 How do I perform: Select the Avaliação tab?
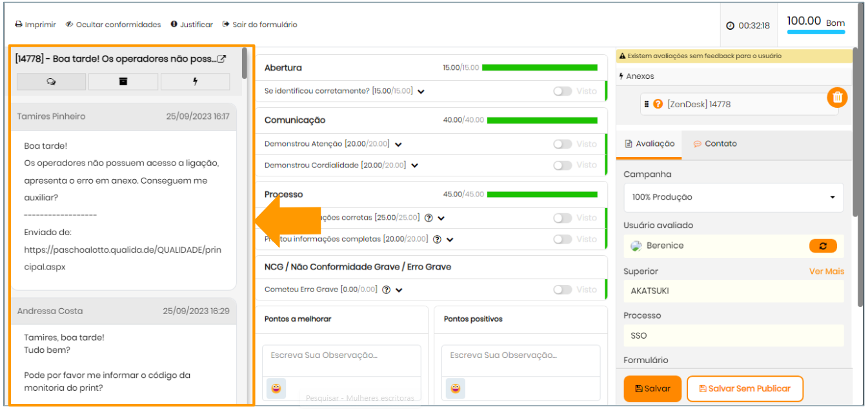(x=649, y=144)
